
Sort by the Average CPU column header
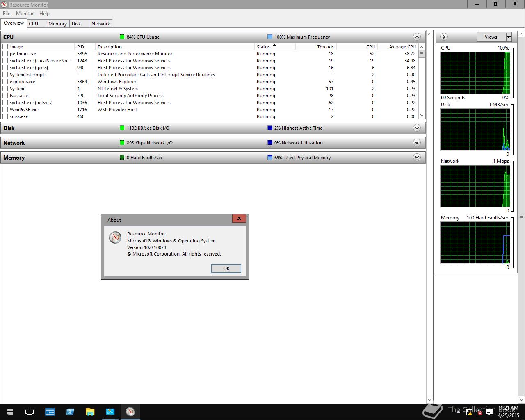click(x=397, y=47)
